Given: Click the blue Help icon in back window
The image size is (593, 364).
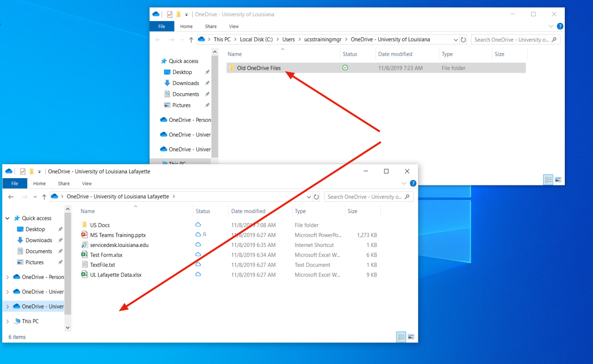Looking at the screenshot, I should tap(560, 27).
